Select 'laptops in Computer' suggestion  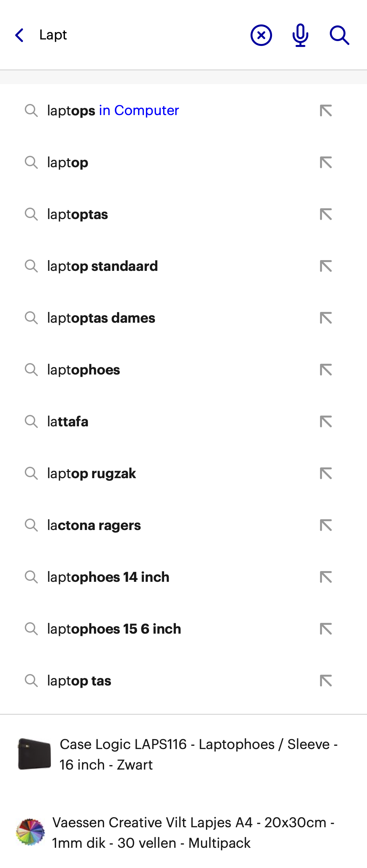tap(113, 110)
